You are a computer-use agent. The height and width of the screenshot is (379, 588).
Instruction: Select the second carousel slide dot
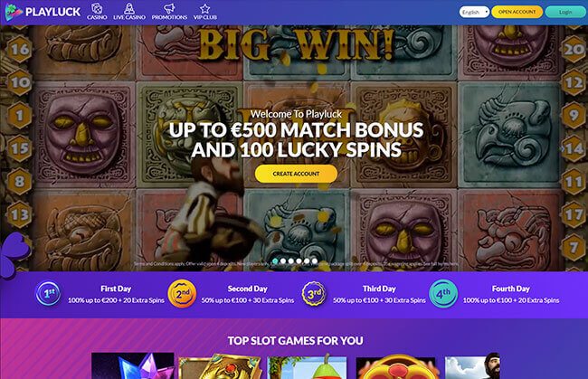click(x=283, y=261)
